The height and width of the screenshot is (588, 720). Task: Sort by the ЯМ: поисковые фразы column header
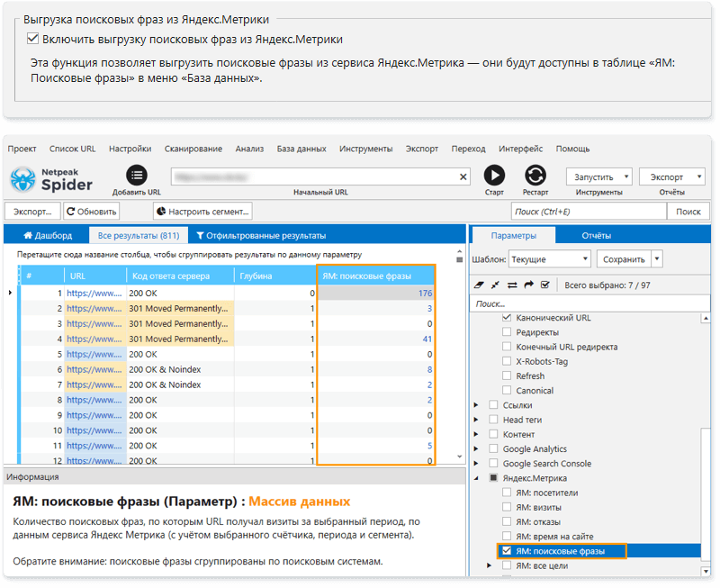pos(375,276)
